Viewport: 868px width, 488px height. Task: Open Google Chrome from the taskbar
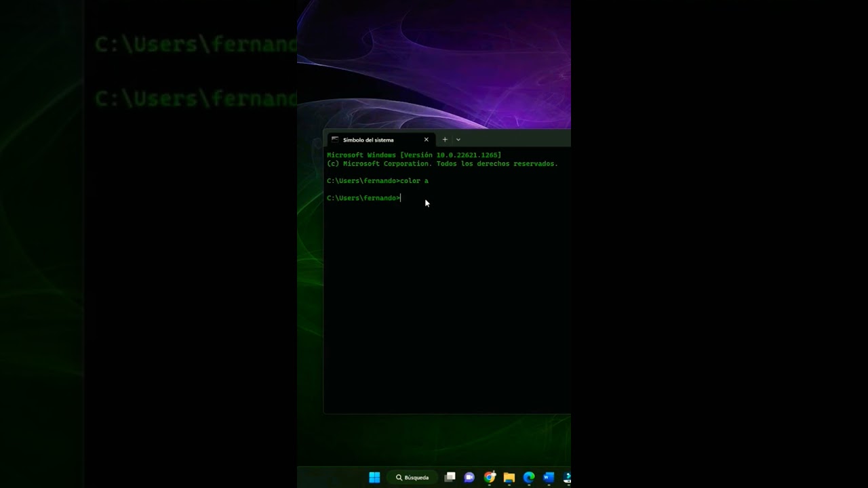tap(489, 477)
